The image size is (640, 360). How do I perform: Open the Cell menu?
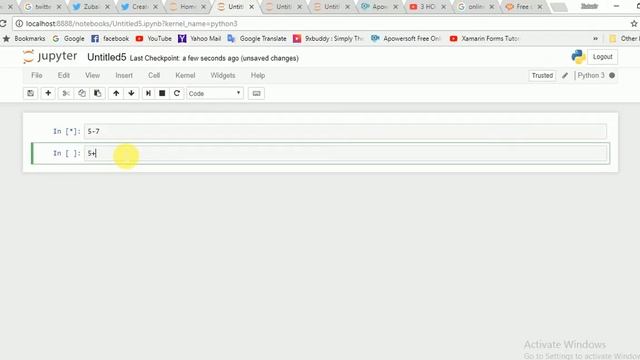point(154,76)
